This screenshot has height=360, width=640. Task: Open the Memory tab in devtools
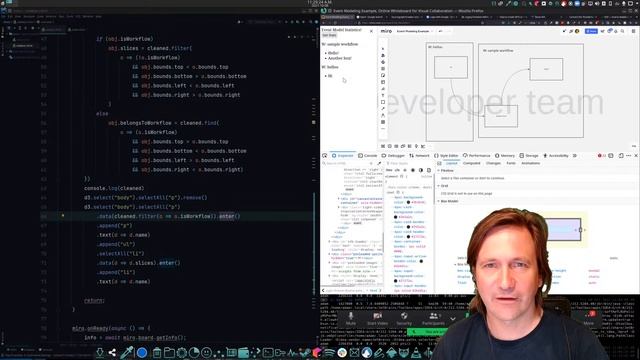click(505, 156)
